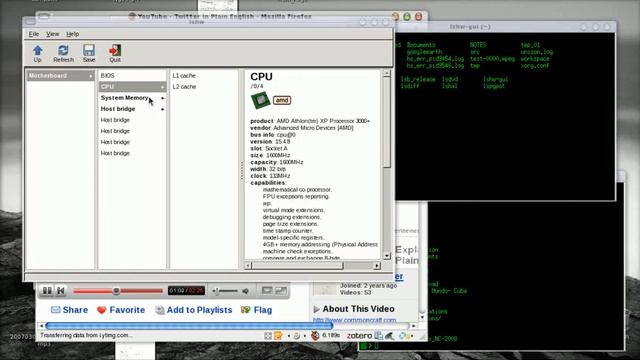Expand the CPU entry arrow

click(x=162, y=87)
